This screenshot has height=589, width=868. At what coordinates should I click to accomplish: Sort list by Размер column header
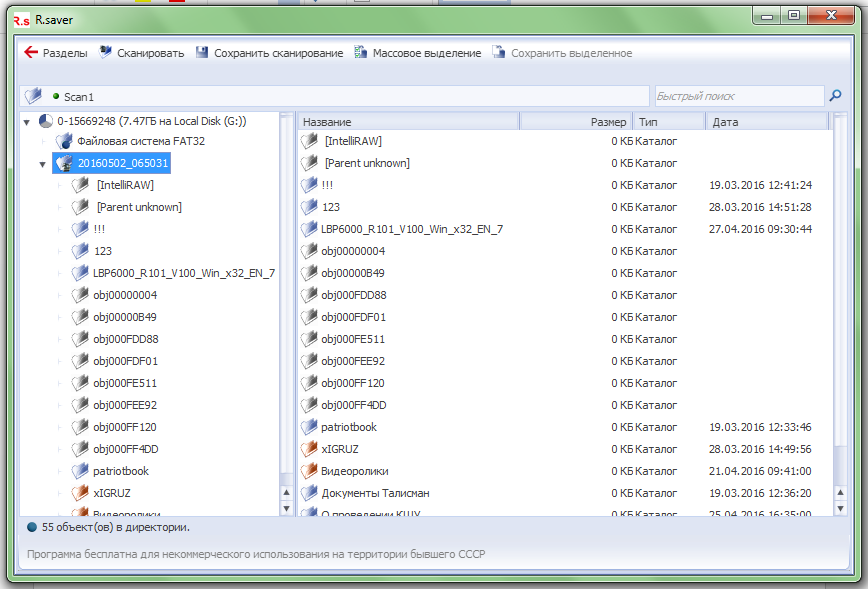pyautogui.click(x=576, y=122)
